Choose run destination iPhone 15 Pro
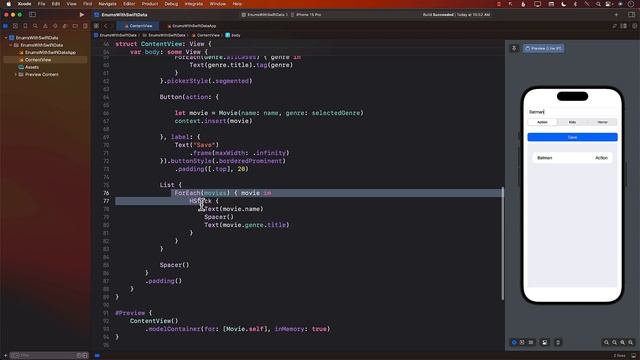The width and height of the screenshot is (640, 360). click(x=306, y=15)
